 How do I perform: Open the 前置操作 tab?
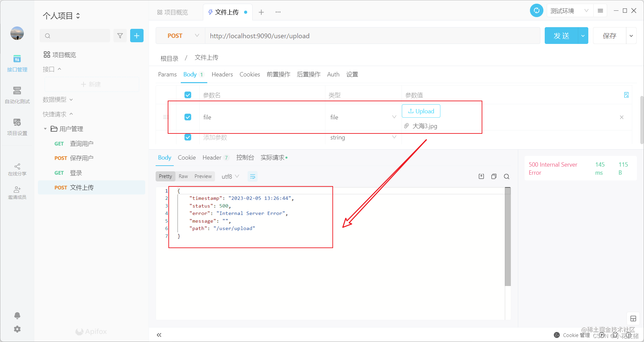pyautogui.click(x=278, y=74)
